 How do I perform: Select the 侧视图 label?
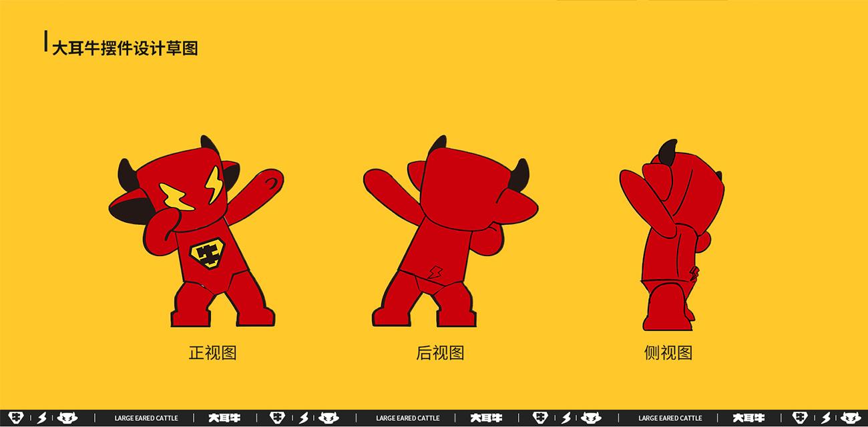[x=668, y=352]
